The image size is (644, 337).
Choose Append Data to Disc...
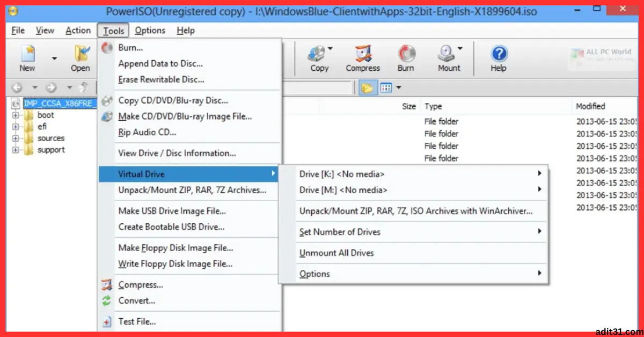[190, 63]
